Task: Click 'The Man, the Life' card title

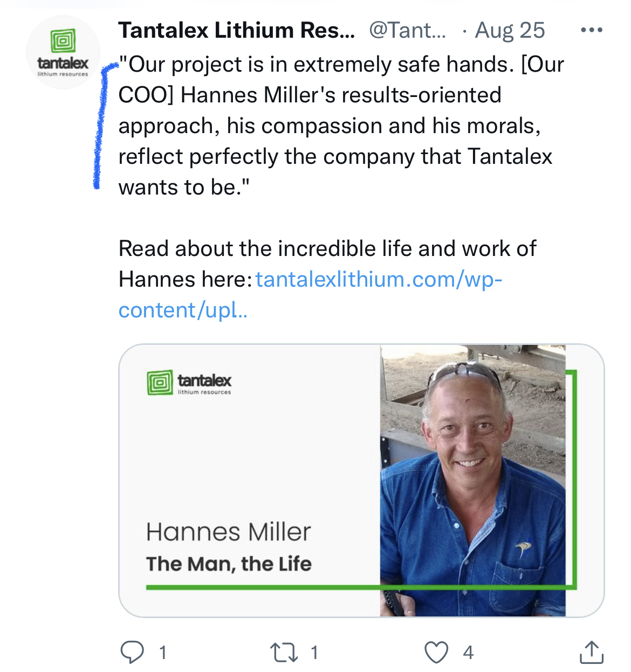Action: [229, 564]
